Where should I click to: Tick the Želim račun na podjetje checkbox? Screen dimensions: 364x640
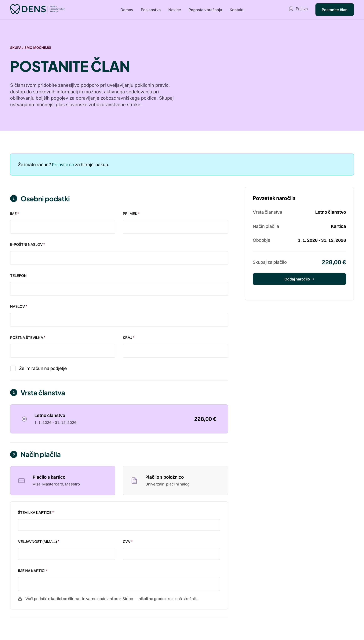pos(13,368)
